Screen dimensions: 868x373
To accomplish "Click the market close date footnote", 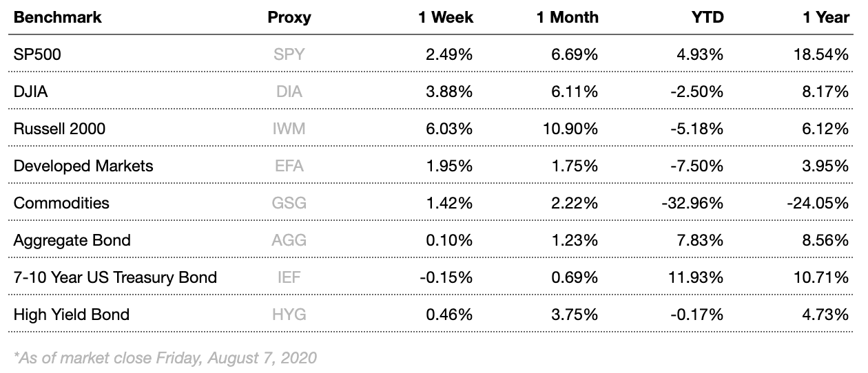I will click(165, 358).
